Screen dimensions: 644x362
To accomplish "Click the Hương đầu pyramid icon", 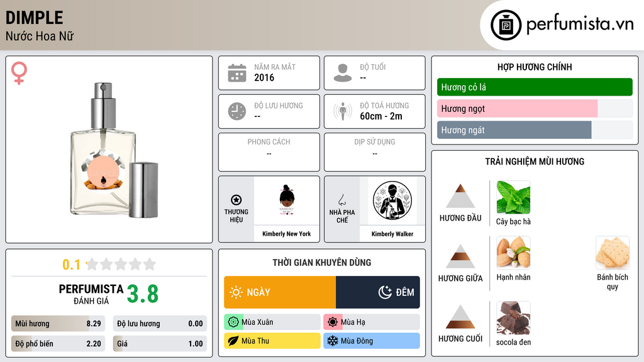I will pos(460,196).
